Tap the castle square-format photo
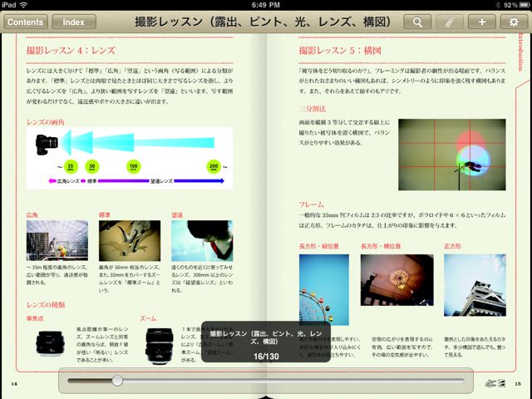 coord(475,285)
